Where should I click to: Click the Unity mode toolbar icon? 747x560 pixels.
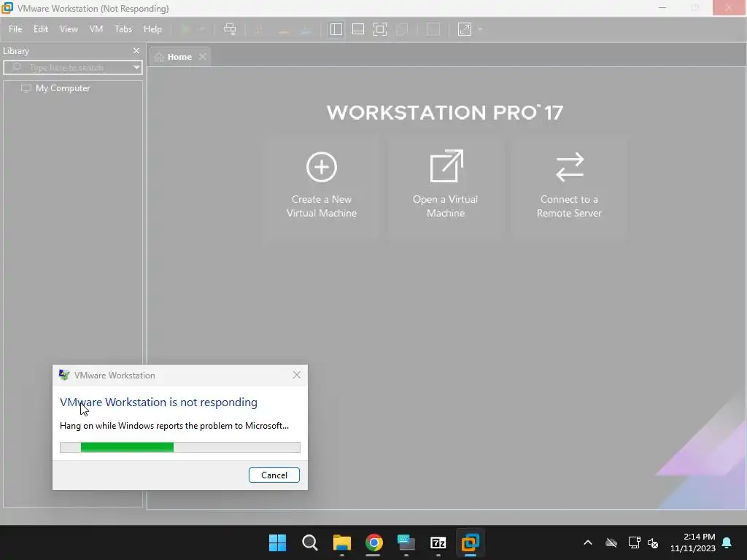click(402, 29)
